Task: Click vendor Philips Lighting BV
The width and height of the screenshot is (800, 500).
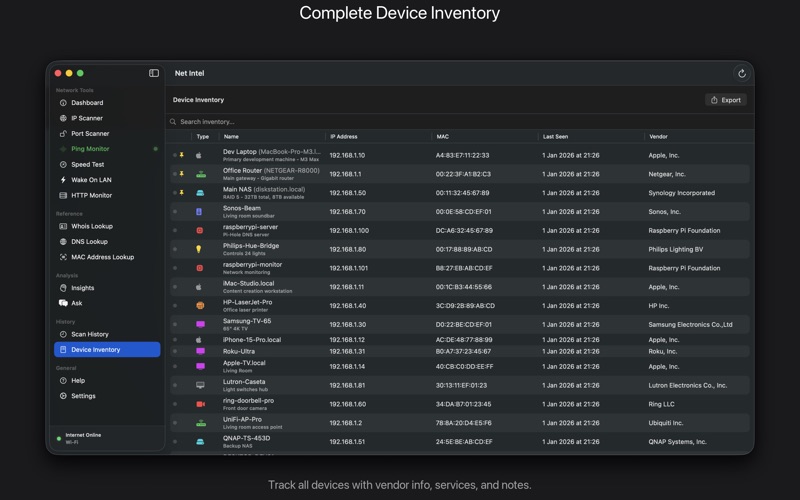Action: point(676,249)
